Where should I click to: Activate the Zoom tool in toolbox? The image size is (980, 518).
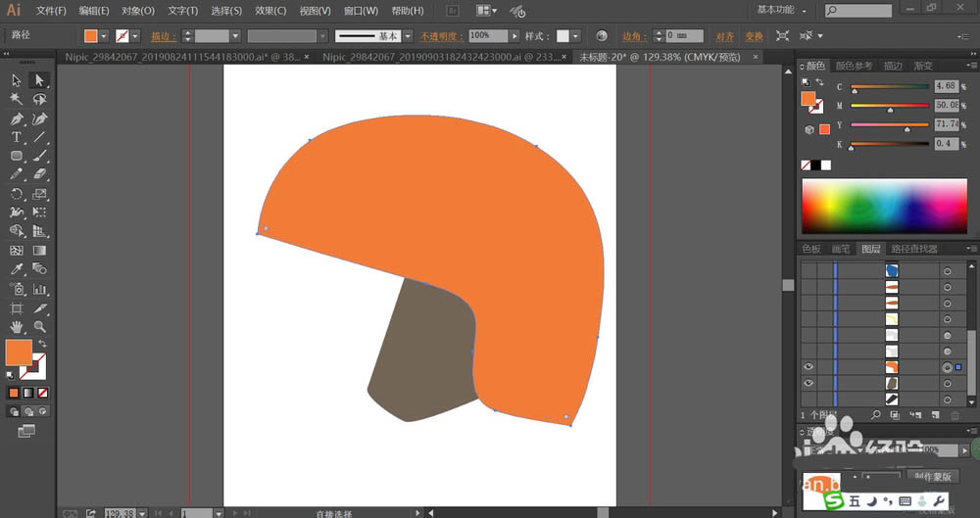point(39,326)
